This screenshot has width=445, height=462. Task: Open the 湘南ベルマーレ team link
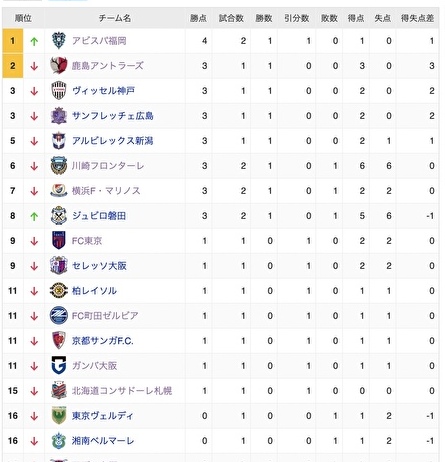click(x=103, y=441)
